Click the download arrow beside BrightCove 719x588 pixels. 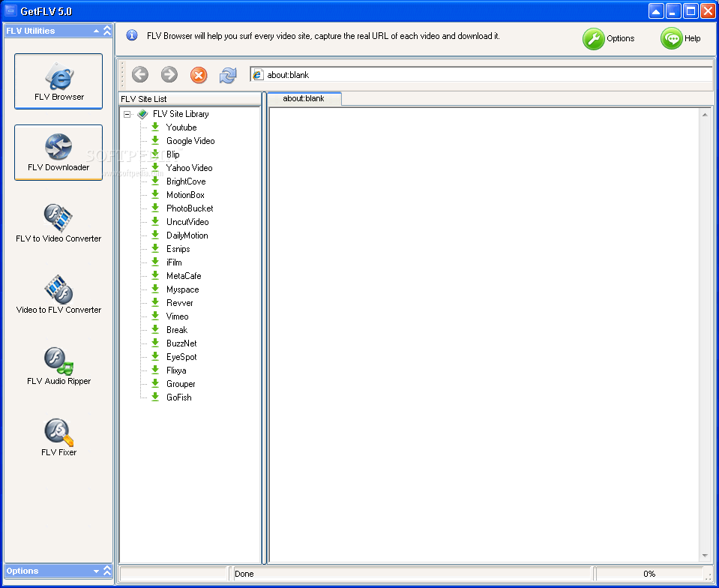coord(155,181)
